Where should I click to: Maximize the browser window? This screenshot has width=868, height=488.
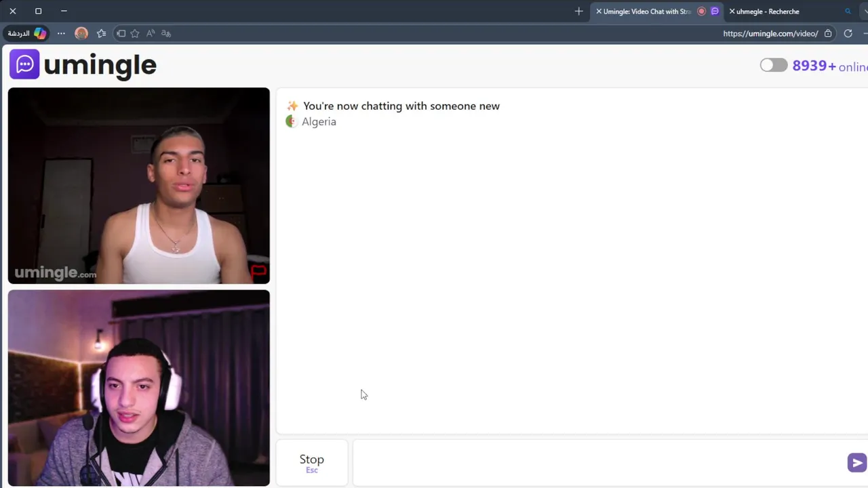[38, 11]
